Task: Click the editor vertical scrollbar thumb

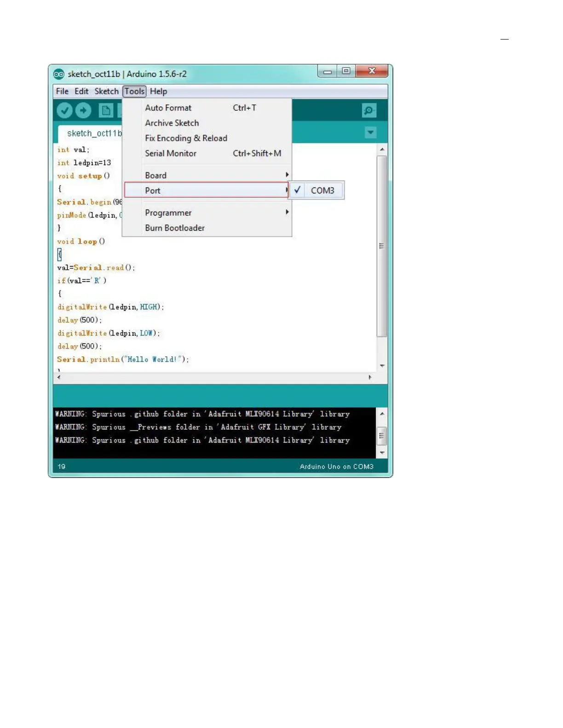Action: tap(382, 246)
